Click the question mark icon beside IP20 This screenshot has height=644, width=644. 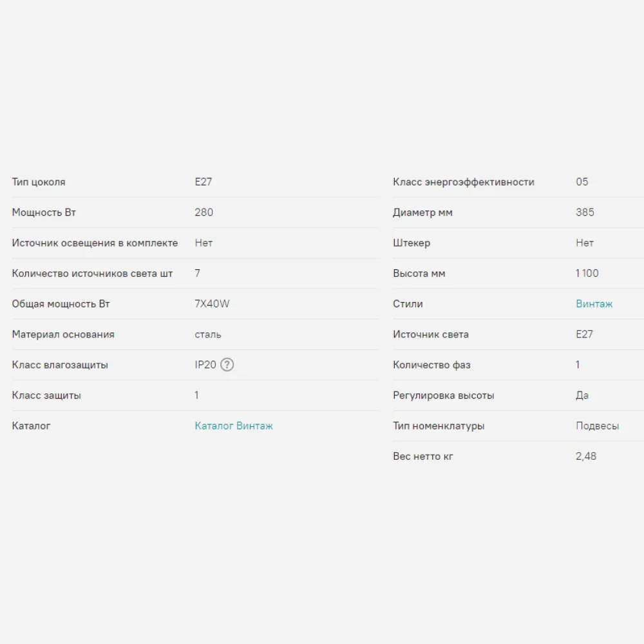click(x=227, y=365)
